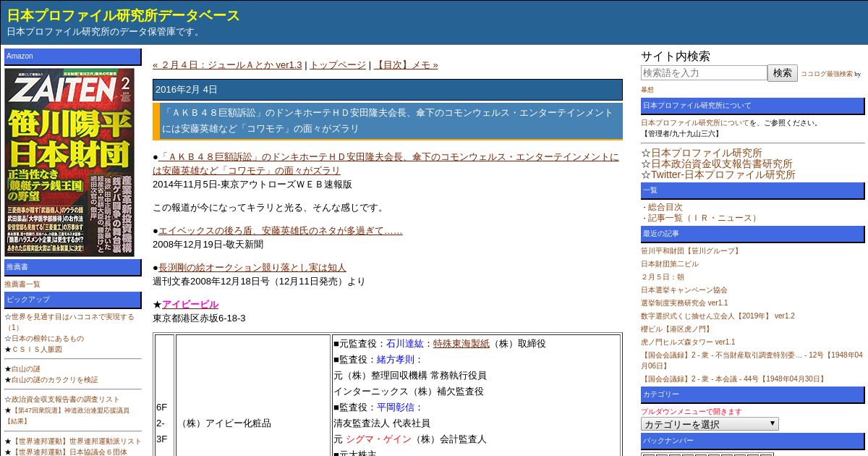Open the ＡＫＢ４８巨額訴訟 article link
The image size is (868, 456).
coord(386,164)
